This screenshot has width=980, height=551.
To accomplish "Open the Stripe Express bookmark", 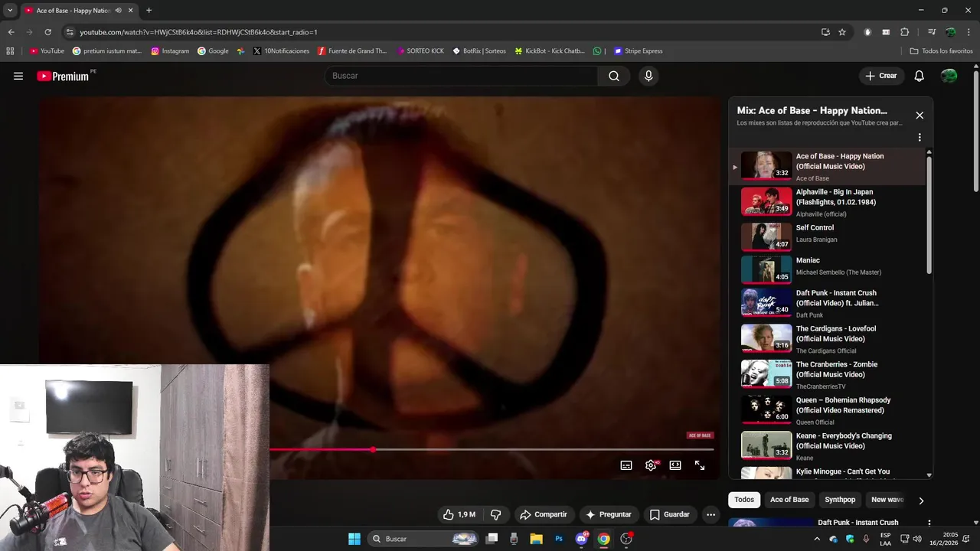I will (639, 51).
